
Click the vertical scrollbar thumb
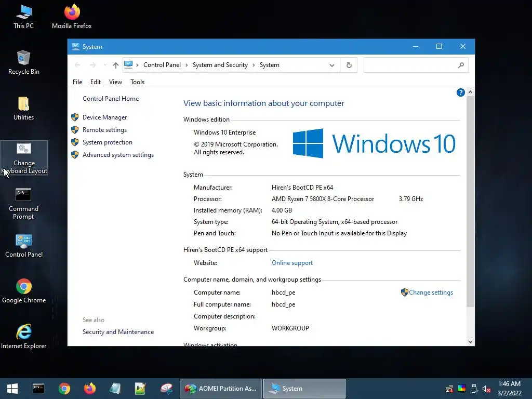point(470,202)
